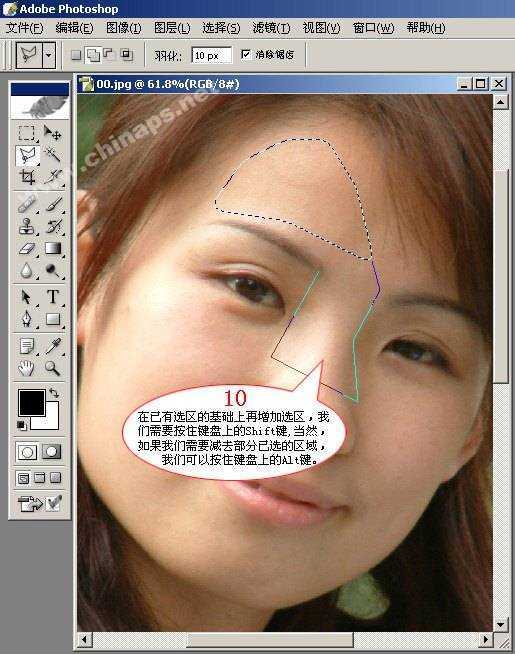515x654 pixels.
Task: Close the 00.jpg document window
Action: coord(499,84)
